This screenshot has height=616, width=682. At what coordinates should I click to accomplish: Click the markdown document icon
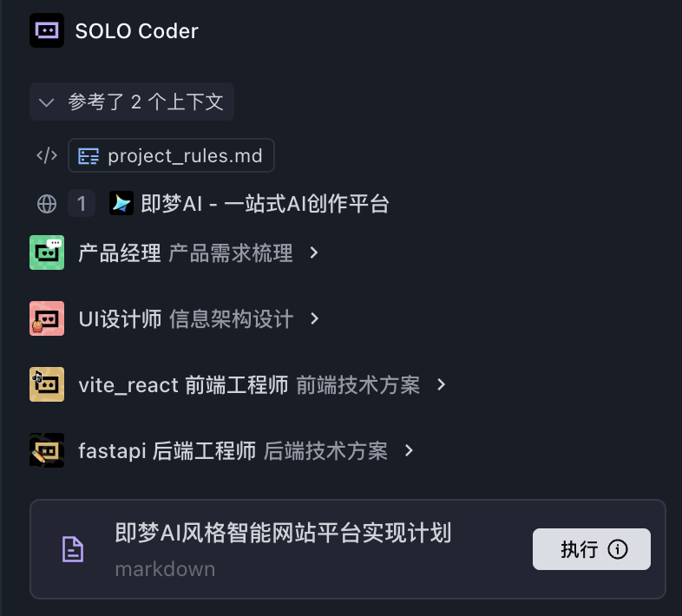pyautogui.click(x=73, y=549)
